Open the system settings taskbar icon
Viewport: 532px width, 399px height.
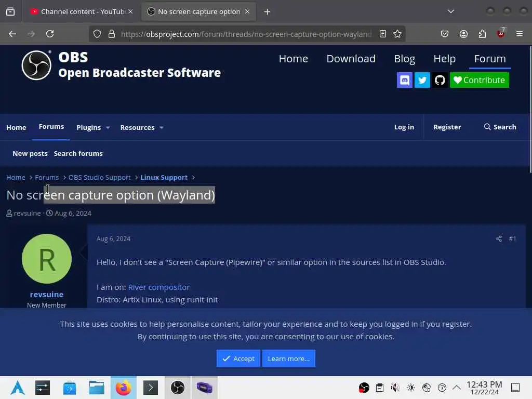[43, 388]
